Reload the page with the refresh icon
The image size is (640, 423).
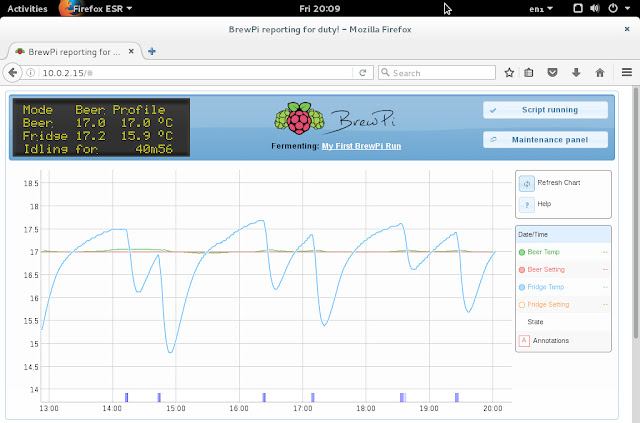click(x=362, y=73)
